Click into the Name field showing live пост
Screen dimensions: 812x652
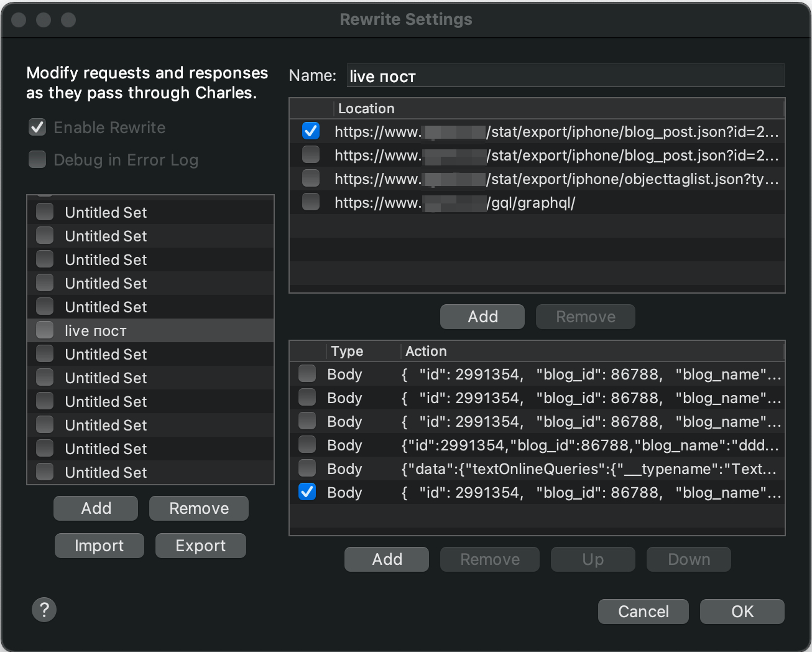(x=565, y=76)
